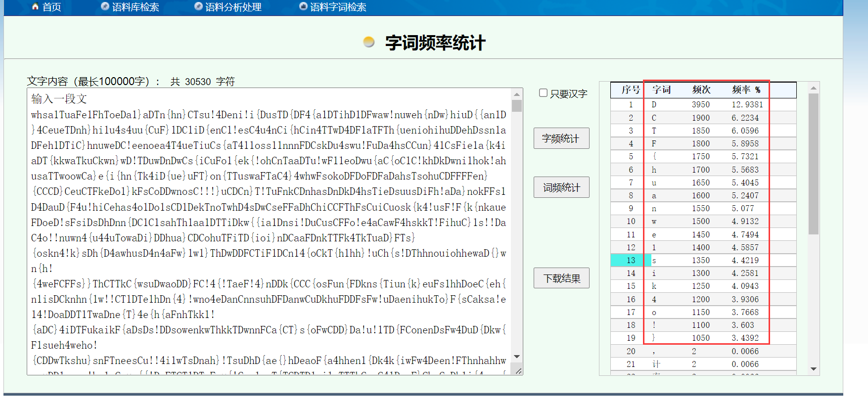Screen dimensions: 868x409
Task: Click the text area scrollbar down arrow
Action: coord(517,357)
